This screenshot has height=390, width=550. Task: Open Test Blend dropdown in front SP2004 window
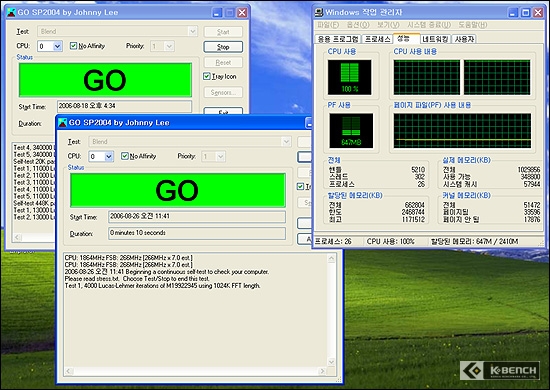tap(286, 142)
